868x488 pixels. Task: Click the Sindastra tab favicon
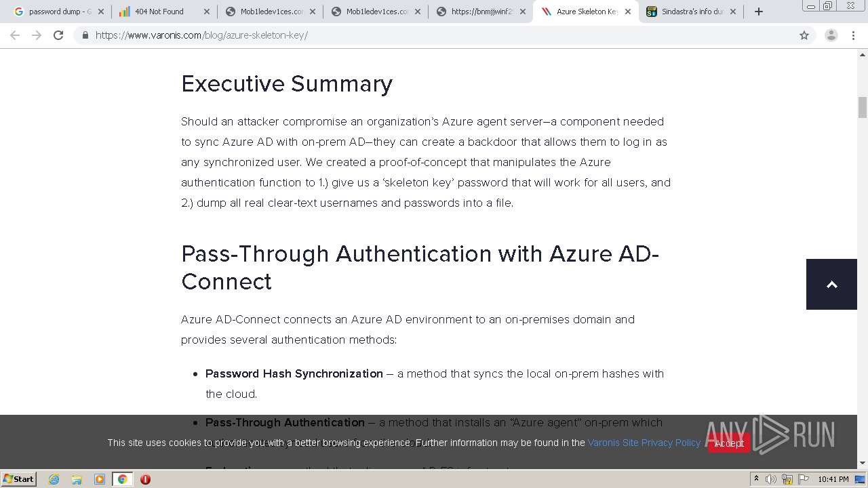652,12
